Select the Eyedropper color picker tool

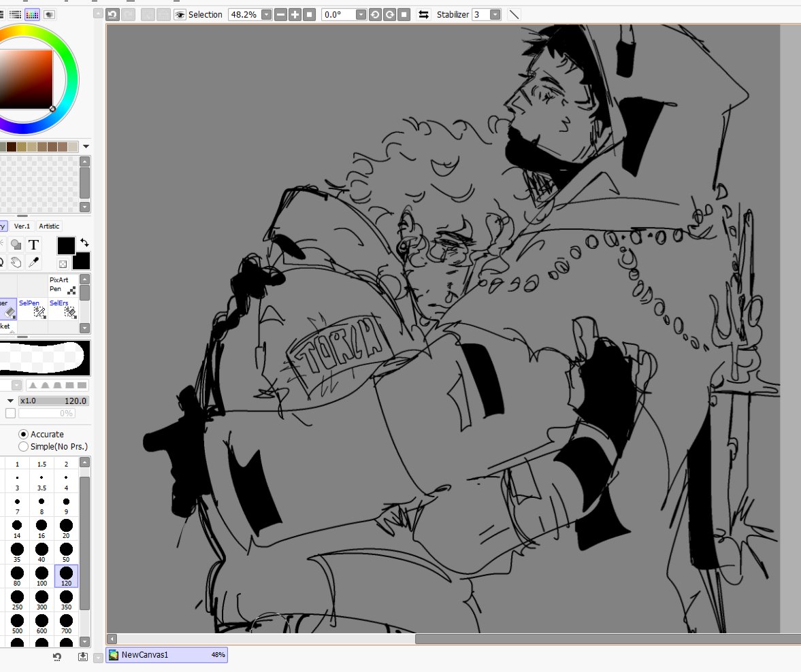pos(33,262)
